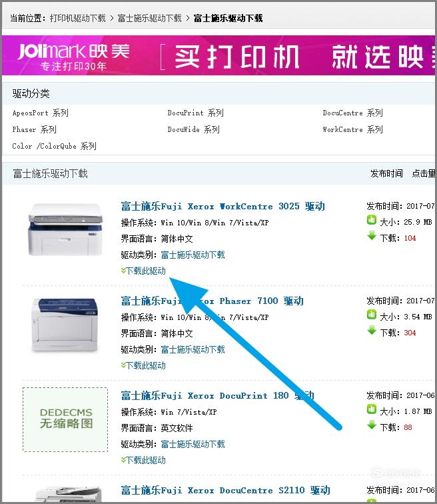This screenshot has width=437, height=504.
Task: Click the green download arrow for Phaser 7100
Action: coord(372,331)
